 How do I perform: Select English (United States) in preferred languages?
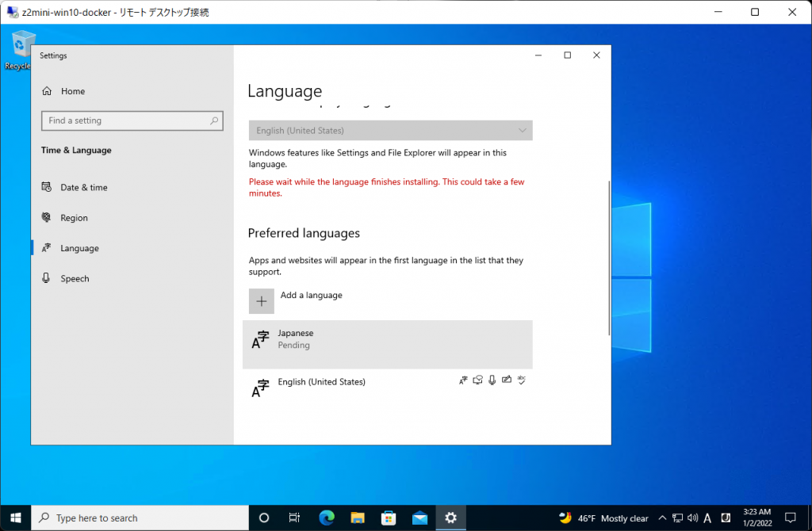coord(387,387)
